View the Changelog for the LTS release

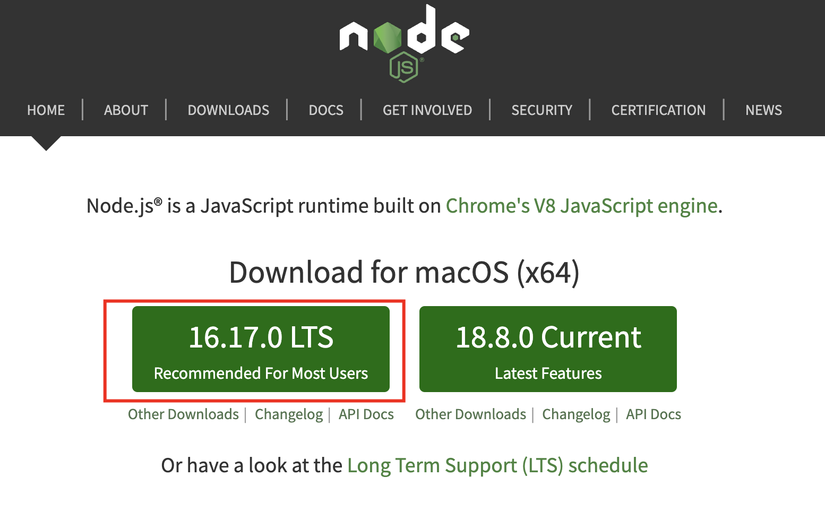click(289, 414)
